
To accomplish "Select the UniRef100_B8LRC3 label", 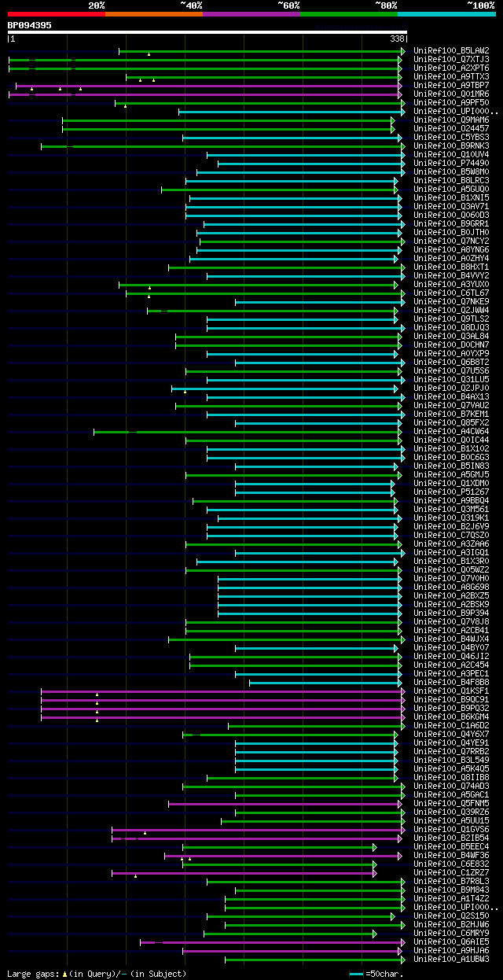I will point(451,181).
